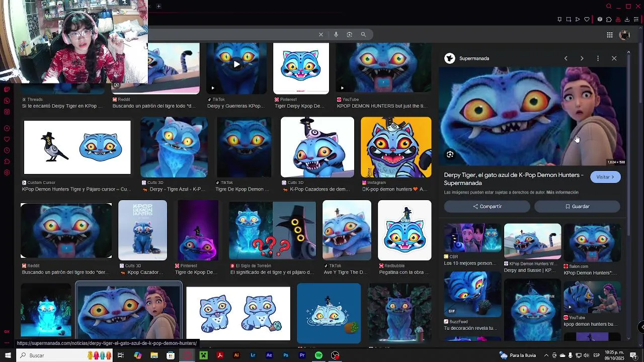Click the Windows Start button
The height and width of the screenshot is (362, 644).
click(8, 355)
